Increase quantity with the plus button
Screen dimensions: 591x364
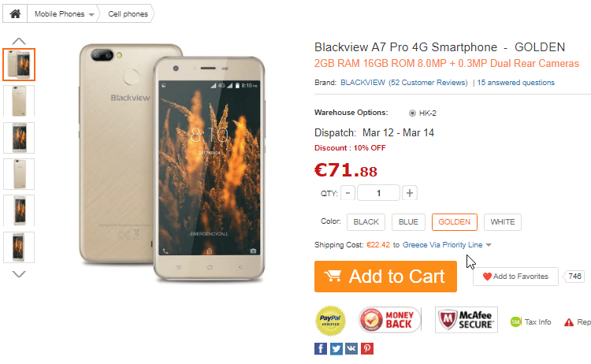410,193
